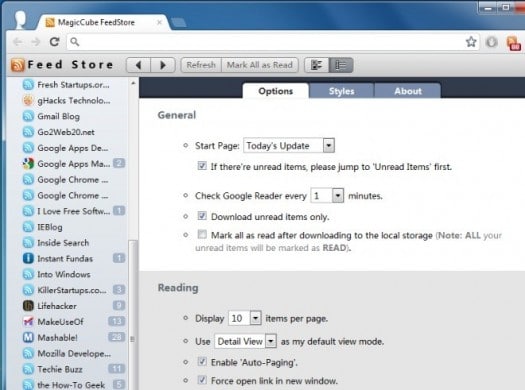Click the MakeUseOf unread count badge
Image resolution: width=525 pixels, height=390 pixels.
(x=117, y=321)
